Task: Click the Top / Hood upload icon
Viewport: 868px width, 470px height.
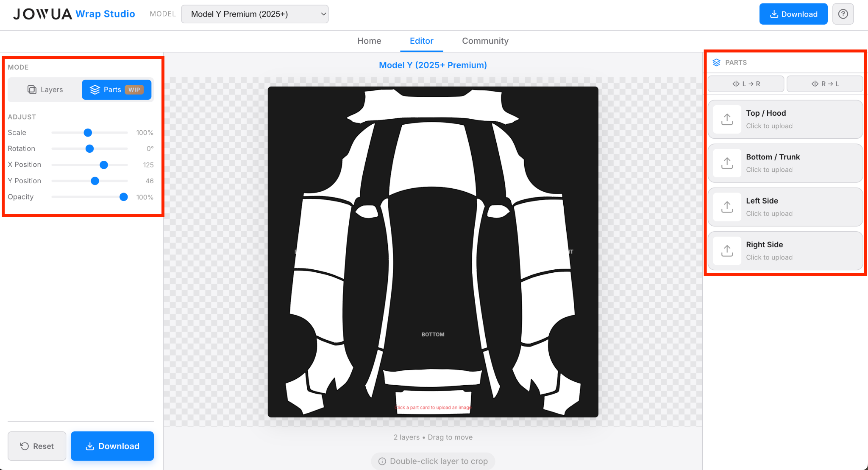Action: 726,119
